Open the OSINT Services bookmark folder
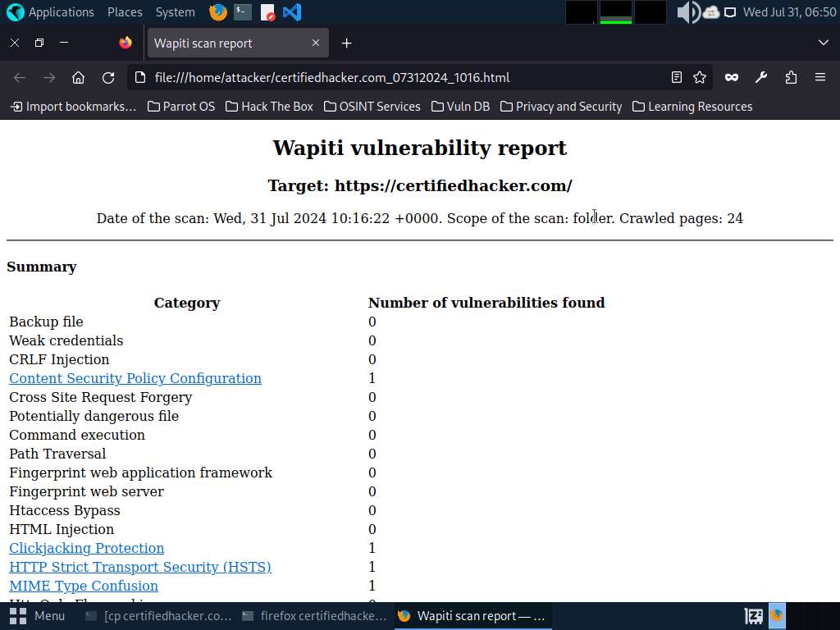 372,107
